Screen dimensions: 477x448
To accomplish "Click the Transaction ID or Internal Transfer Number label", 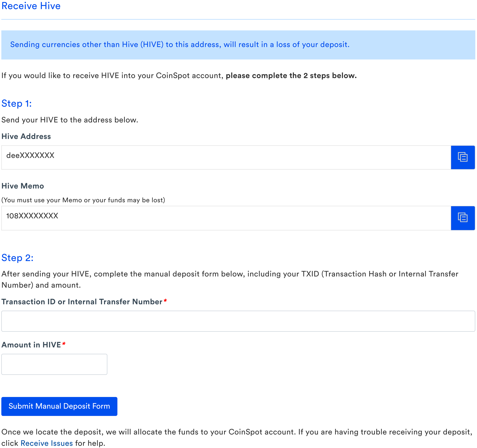I will point(82,302).
